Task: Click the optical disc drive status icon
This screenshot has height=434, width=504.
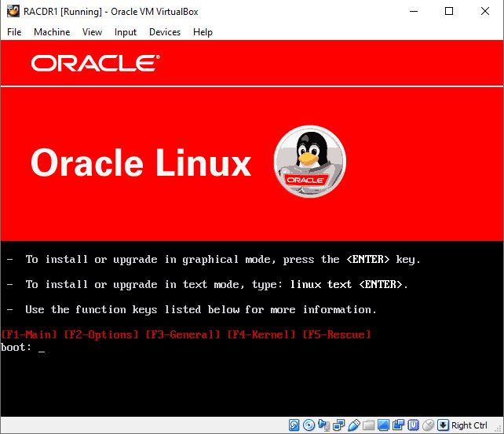Action: pos(309,425)
